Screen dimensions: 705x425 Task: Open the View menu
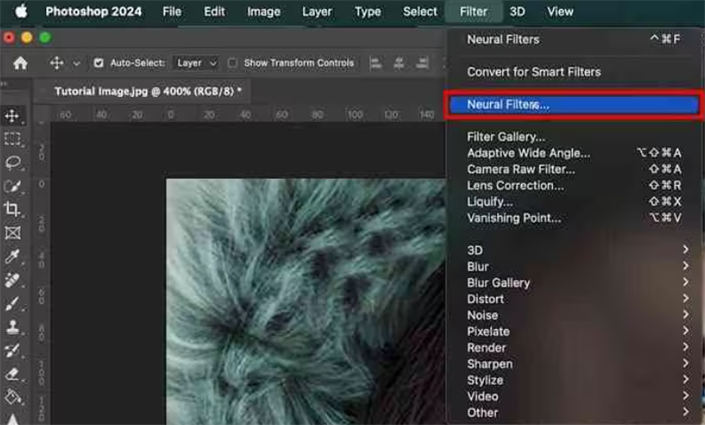tap(560, 11)
